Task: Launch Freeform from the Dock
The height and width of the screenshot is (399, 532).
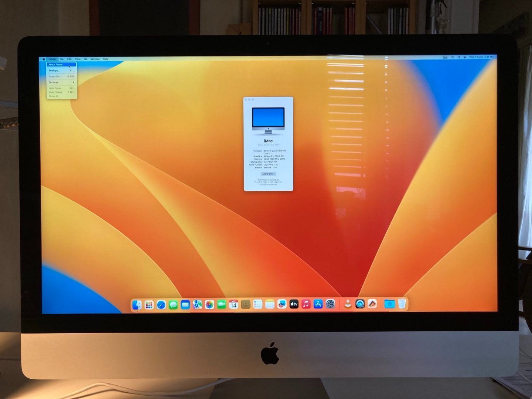Action: point(282,304)
